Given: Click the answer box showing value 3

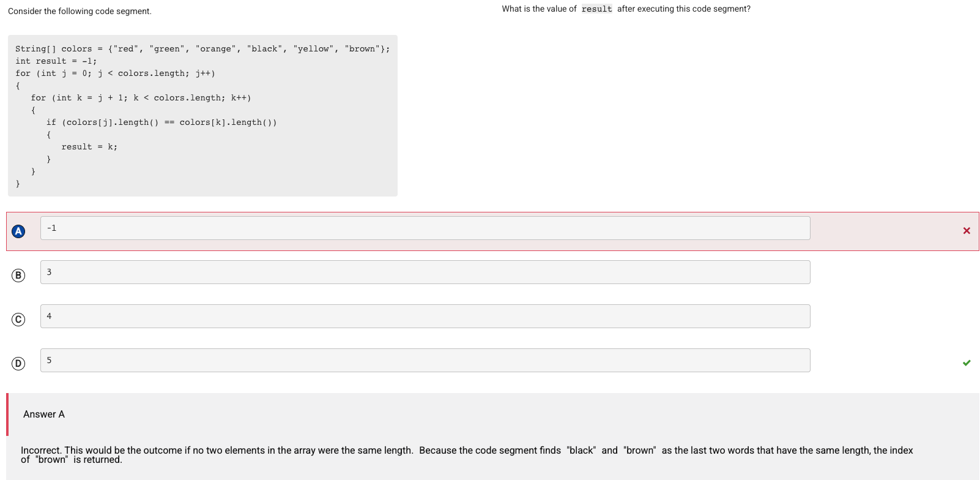Looking at the screenshot, I should [x=425, y=272].
